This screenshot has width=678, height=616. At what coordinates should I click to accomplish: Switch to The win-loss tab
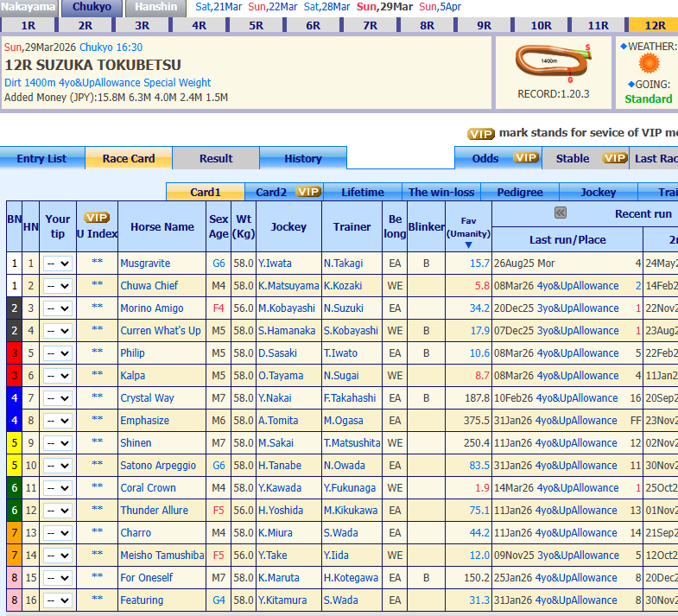[441, 192]
